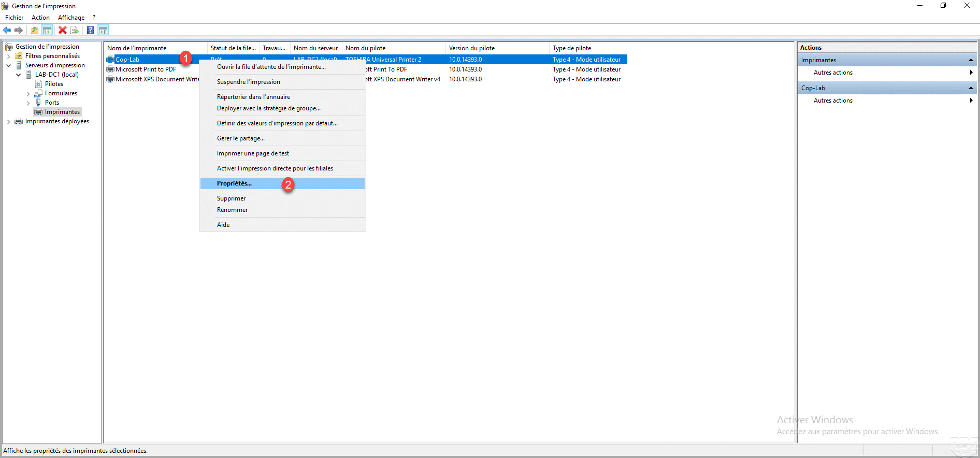Click the Serveurs d'impression server icon
Image resolution: width=980 pixels, height=458 pixels.
pos(19,65)
